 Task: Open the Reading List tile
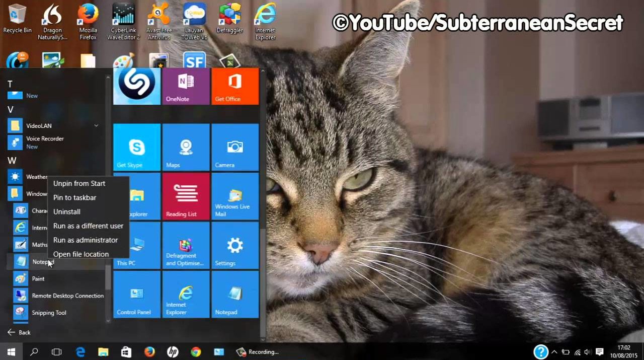186,196
